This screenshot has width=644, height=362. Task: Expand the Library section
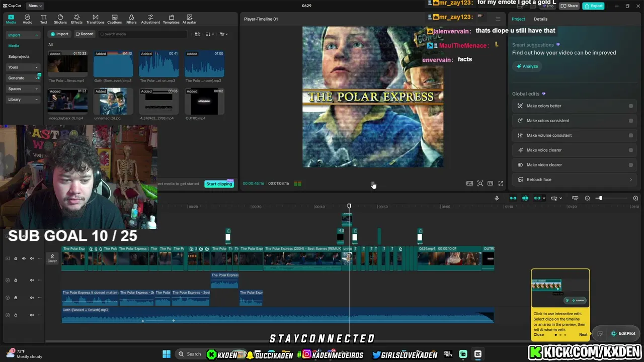pos(36,100)
